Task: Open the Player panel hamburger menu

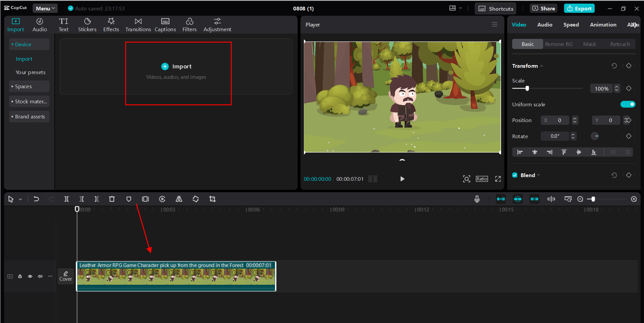Action: tap(495, 25)
